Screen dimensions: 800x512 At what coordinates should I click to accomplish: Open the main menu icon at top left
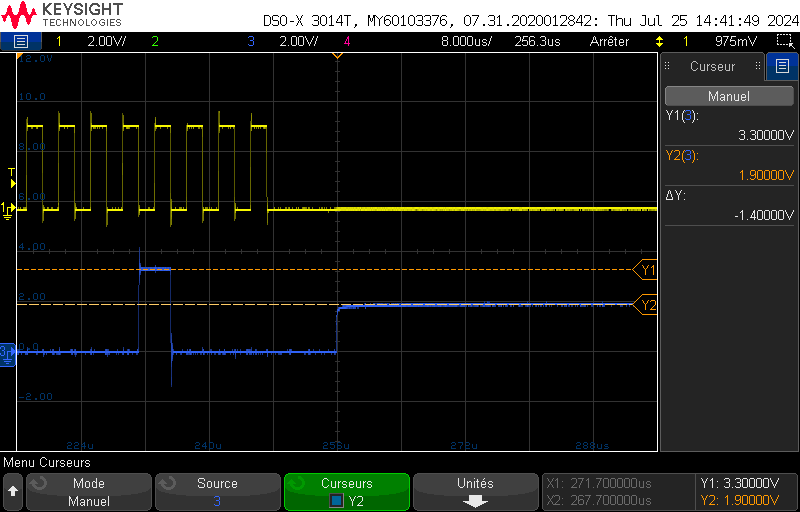(x=21, y=41)
